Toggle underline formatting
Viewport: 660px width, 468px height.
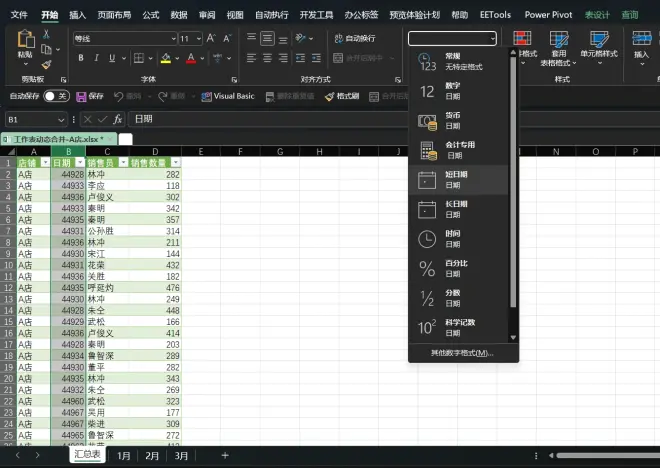click(112, 58)
